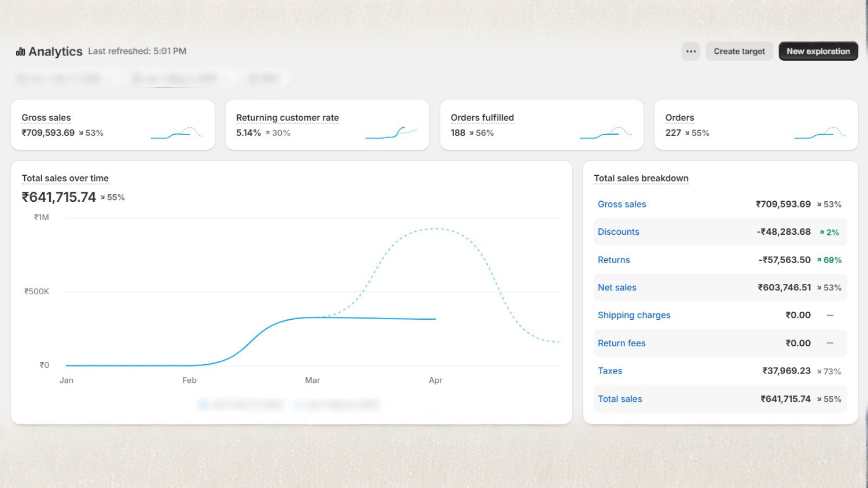
Task: Open the Shipping charges breakdown link
Action: coord(634,315)
